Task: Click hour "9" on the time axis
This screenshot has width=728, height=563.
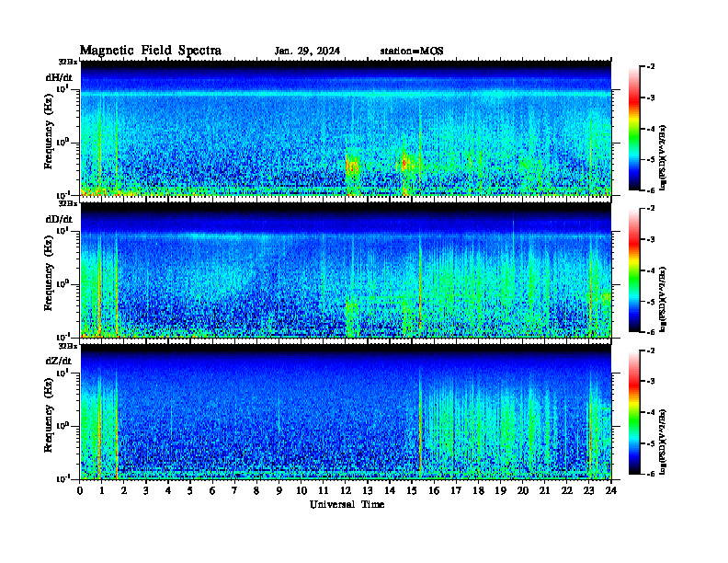Action: tap(279, 490)
